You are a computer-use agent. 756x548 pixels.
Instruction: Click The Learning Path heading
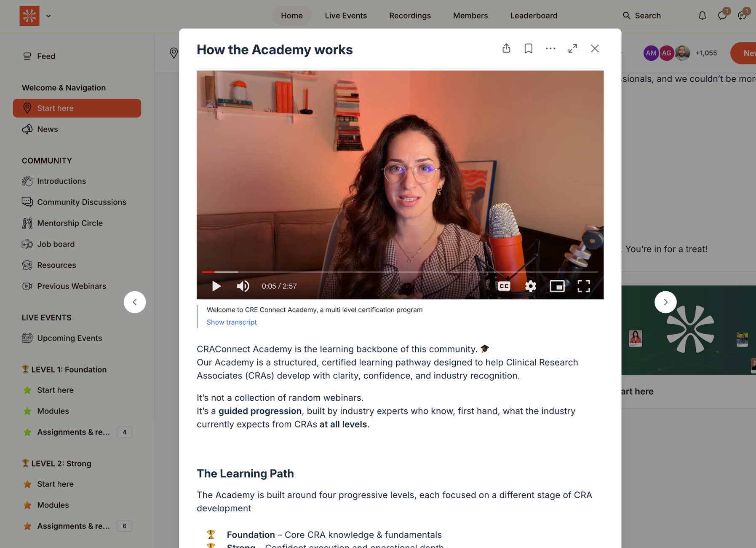pos(245,474)
